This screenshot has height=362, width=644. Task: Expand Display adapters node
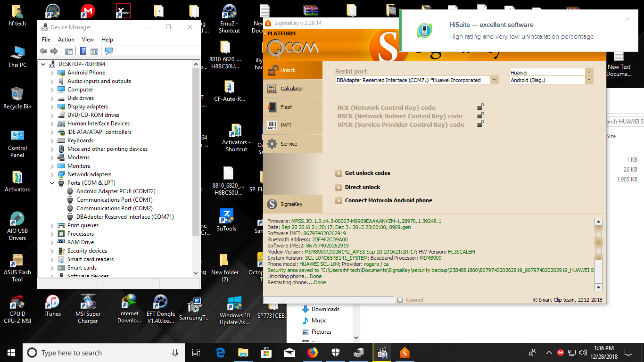click(x=52, y=107)
